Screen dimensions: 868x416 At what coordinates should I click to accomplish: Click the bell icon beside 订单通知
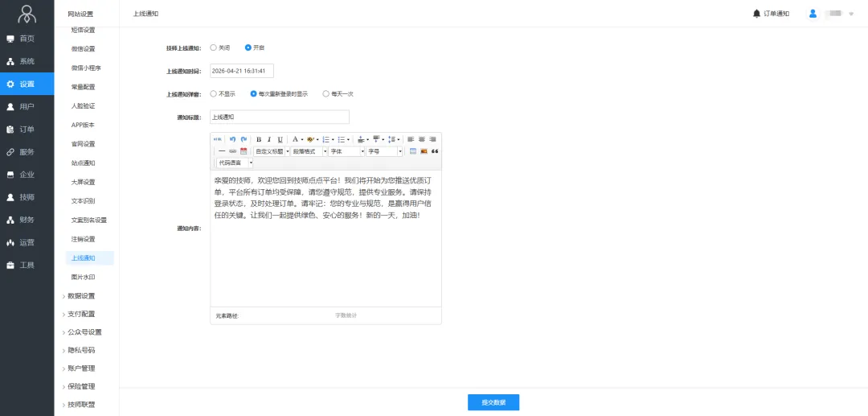[x=756, y=14]
